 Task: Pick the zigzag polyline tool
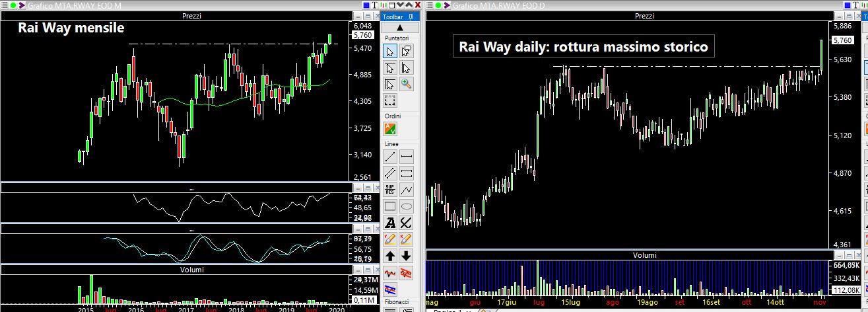tap(407, 190)
